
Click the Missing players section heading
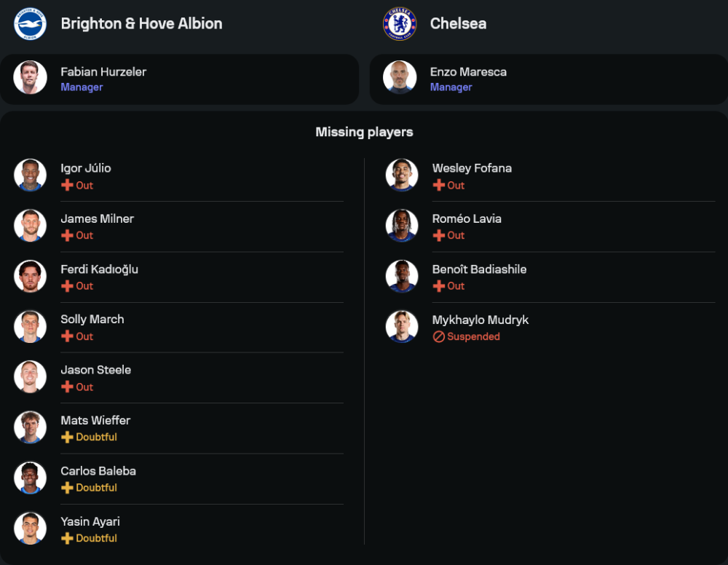[364, 132]
